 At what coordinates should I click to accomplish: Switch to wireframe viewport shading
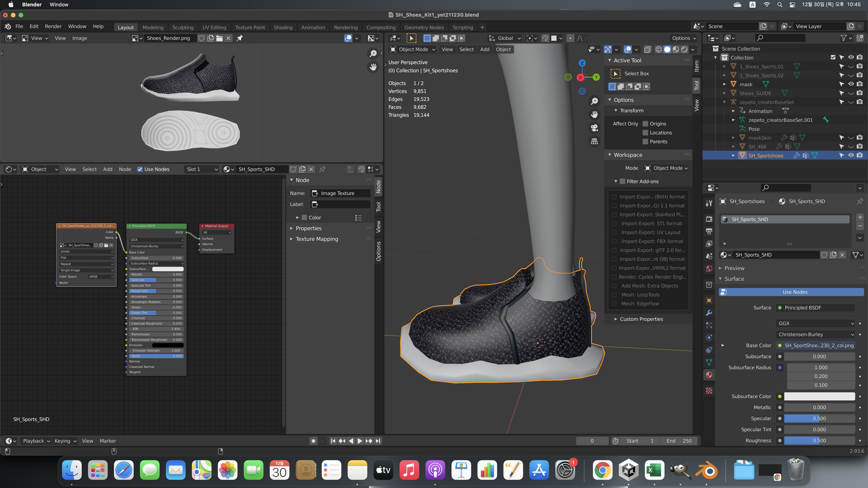[658, 50]
